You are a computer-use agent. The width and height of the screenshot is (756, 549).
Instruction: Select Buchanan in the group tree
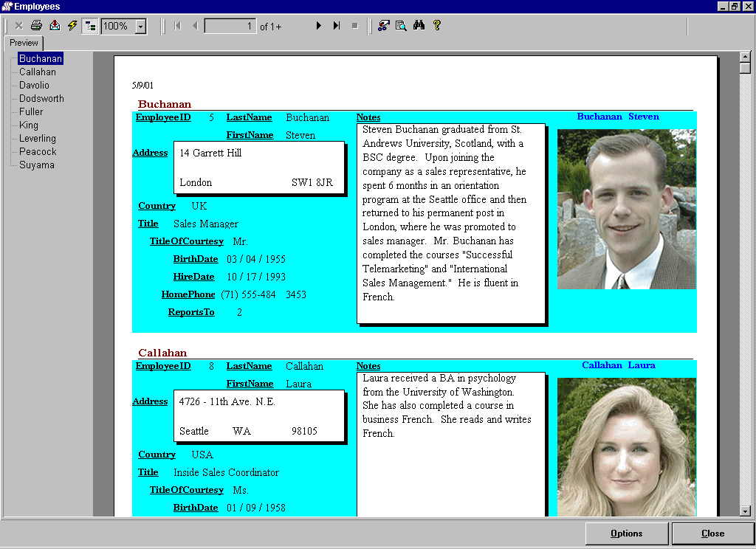41,59
